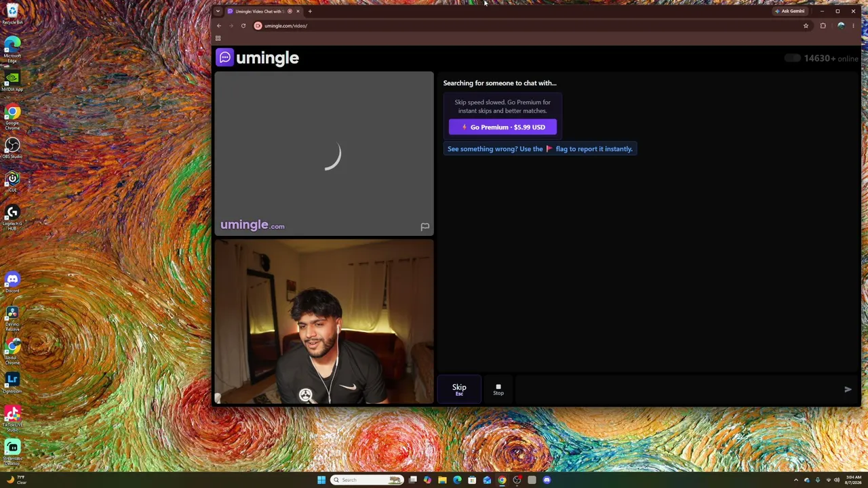
Task: Select the OBS Studio desktop shortcut
Action: coord(12,148)
